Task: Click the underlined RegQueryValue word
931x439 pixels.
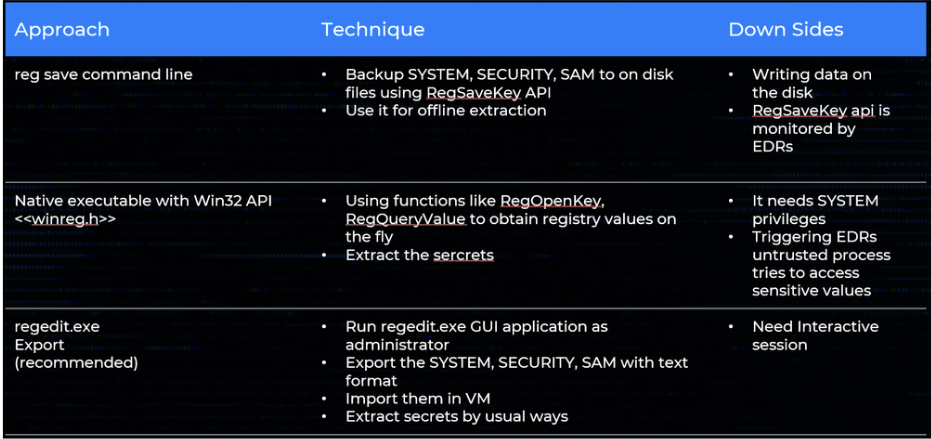Action: (x=393, y=219)
